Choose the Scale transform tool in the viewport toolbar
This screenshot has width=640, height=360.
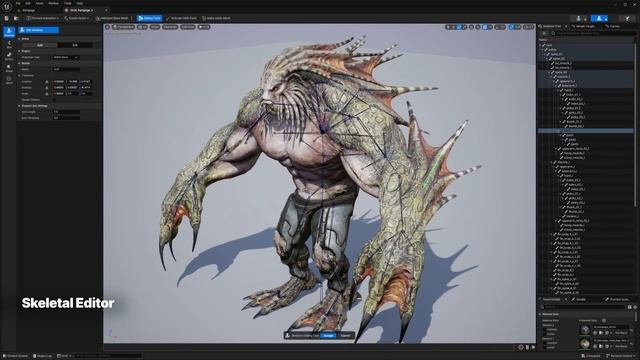click(465, 27)
